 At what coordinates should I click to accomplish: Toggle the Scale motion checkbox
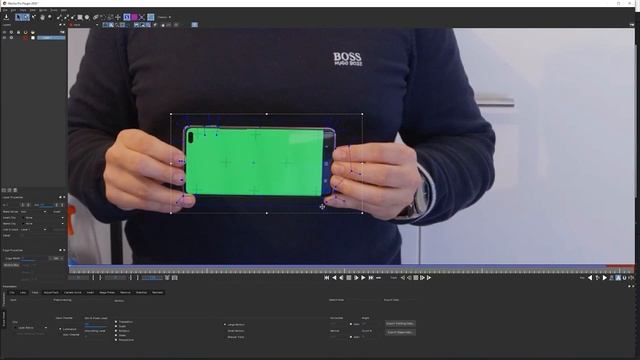coord(116,326)
